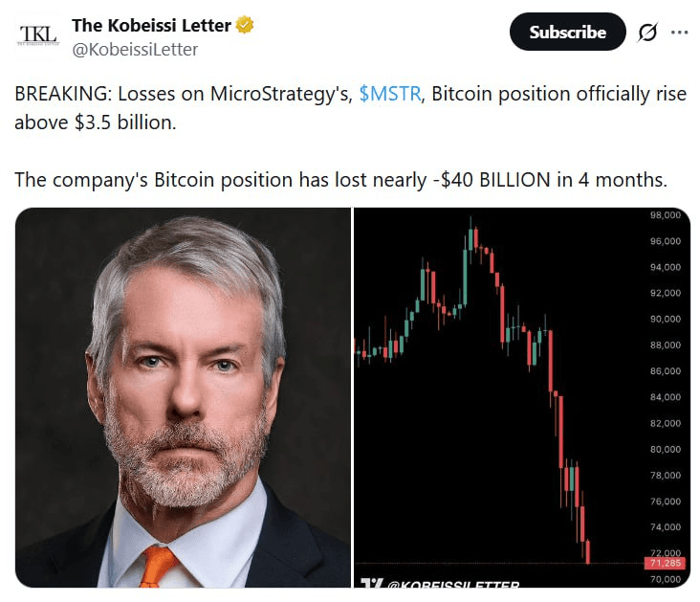Open the $MSTR cashtag link
Image resolution: width=700 pixels, height=602 pixels.
389,96
